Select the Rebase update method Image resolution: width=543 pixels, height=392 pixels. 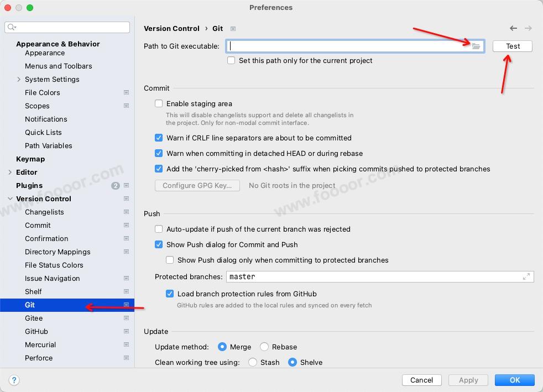pyautogui.click(x=264, y=347)
